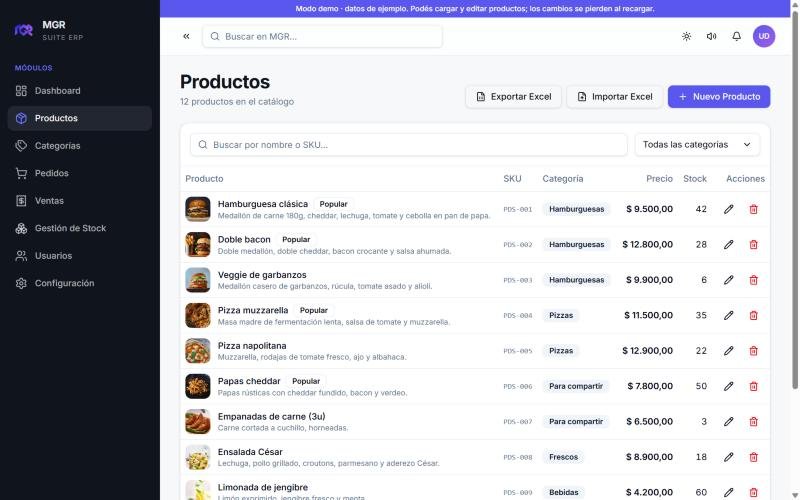
Task: Click Papas cheddar thumbnail image
Action: coord(198,387)
